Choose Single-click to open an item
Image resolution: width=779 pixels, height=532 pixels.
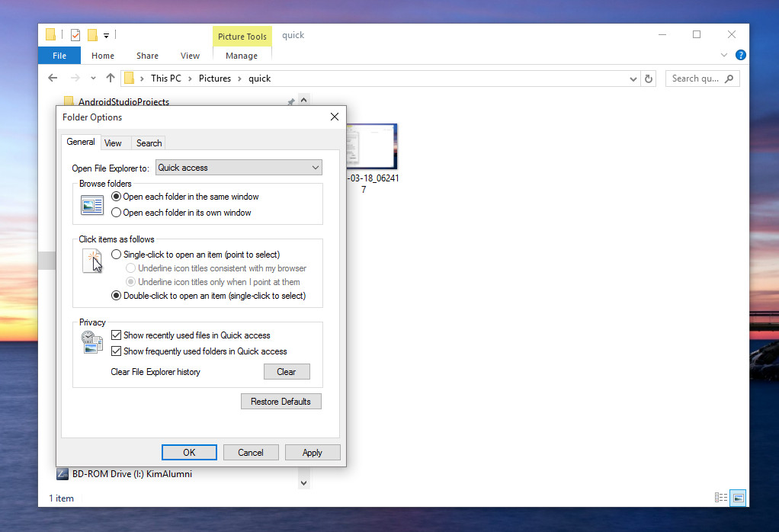coord(196,255)
